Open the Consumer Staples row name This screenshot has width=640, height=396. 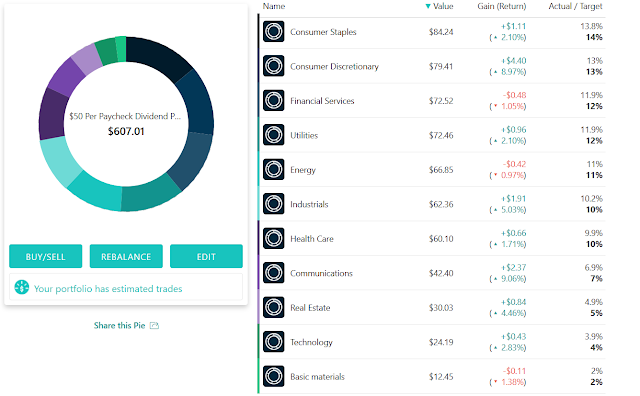tap(323, 32)
